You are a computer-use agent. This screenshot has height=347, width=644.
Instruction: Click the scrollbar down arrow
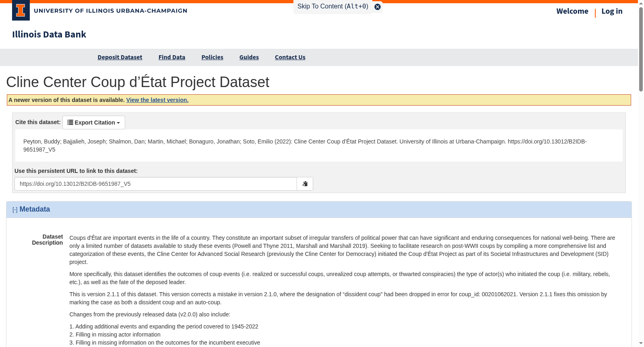[641, 343]
